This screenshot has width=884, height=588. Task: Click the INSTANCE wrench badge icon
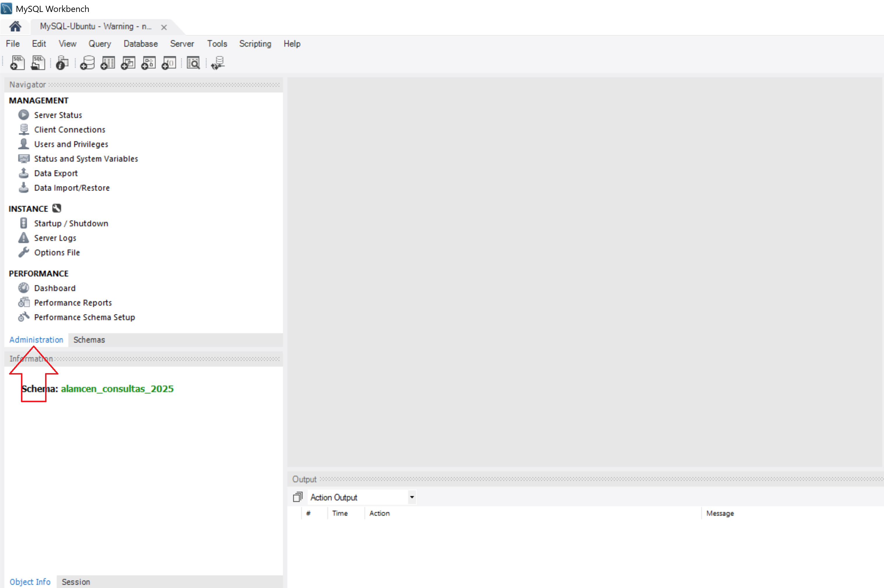point(57,208)
